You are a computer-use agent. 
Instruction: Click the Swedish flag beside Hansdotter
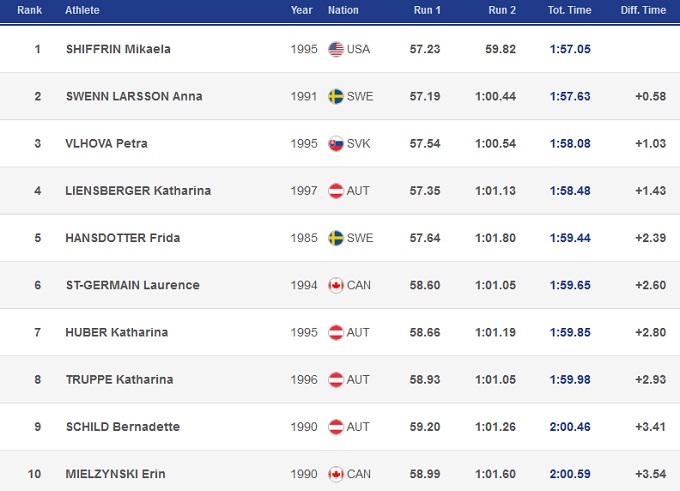[336, 238]
